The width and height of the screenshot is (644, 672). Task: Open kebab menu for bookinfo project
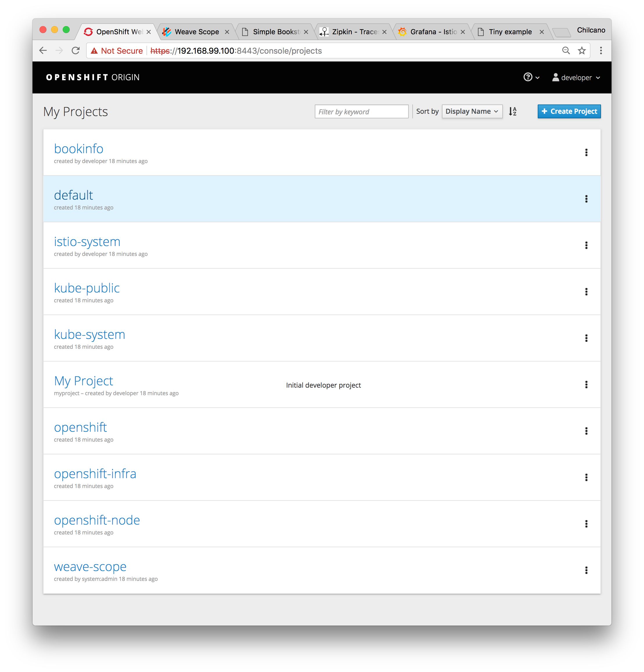[586, 153]
